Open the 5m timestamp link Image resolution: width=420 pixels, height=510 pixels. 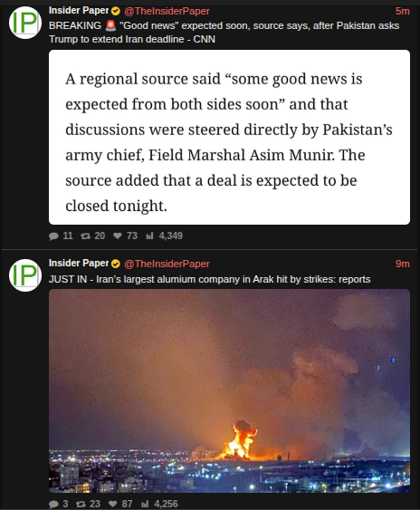click(403, 12)
